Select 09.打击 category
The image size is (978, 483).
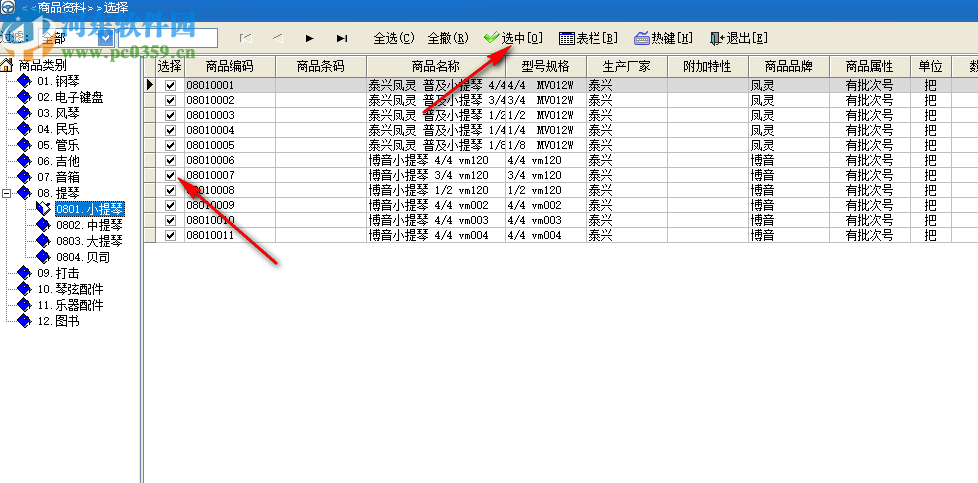(58, 273)
